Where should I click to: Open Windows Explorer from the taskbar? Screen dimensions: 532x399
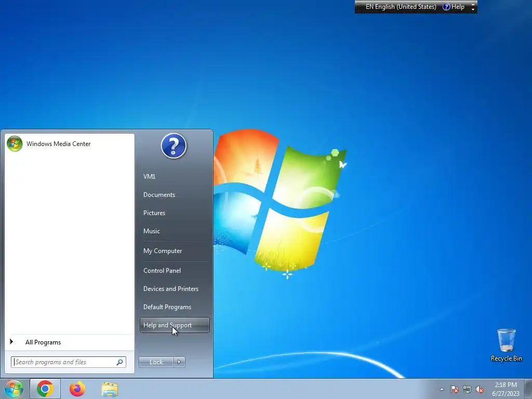click(x=110, y=389)
